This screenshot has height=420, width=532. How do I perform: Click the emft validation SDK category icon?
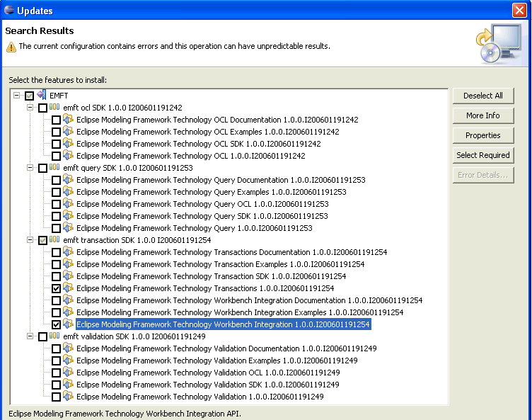point(54,336)
